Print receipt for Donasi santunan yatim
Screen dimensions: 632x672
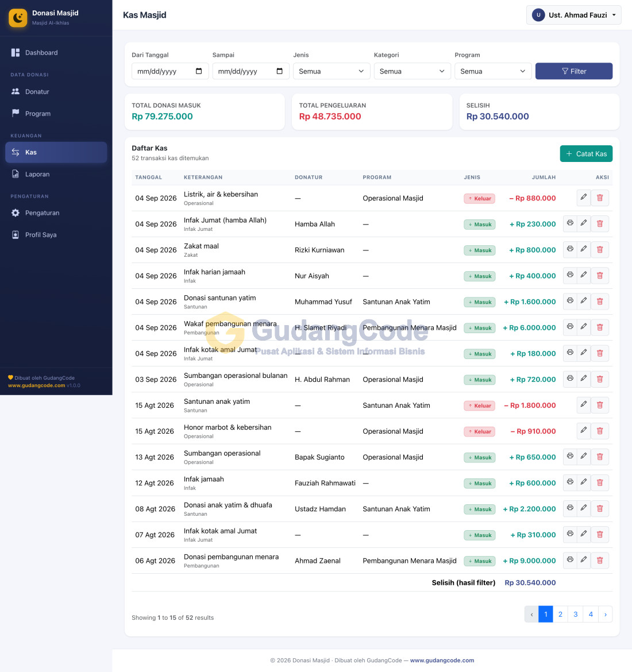point(570,302)
